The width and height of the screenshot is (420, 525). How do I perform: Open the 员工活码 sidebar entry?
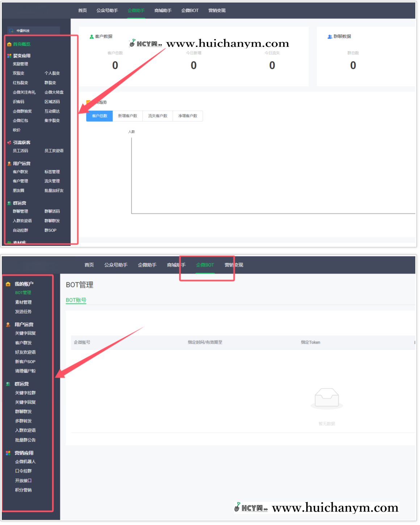click(21, 151)
